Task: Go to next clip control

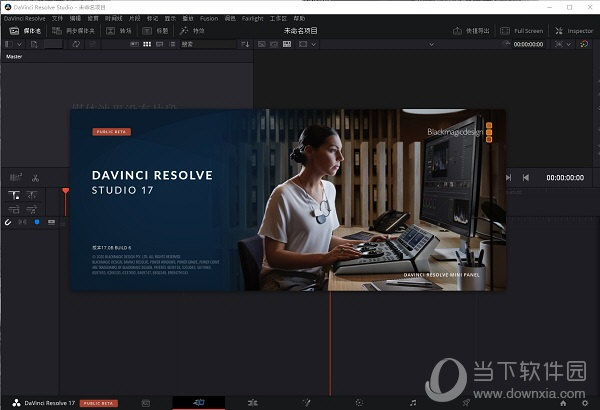Action: pos(509,178)
